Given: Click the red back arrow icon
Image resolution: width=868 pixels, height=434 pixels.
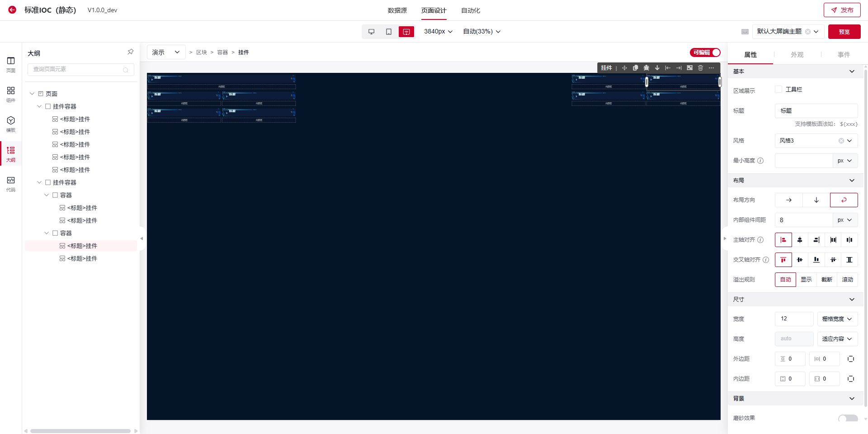Looking at the screenshot, I should coord(12,10).
